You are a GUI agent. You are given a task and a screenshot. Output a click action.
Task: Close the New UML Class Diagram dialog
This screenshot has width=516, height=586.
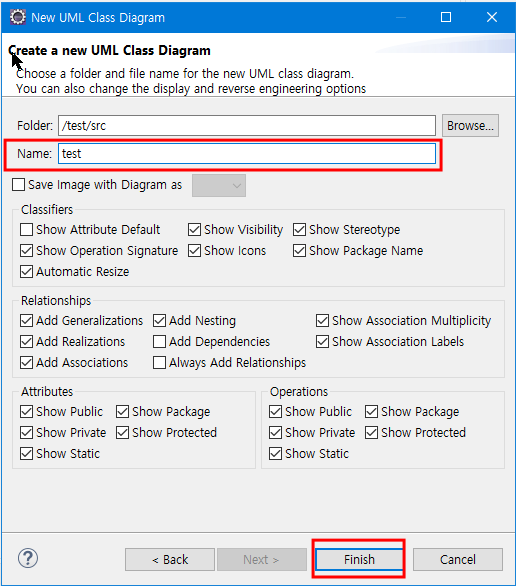click(492, 17)
